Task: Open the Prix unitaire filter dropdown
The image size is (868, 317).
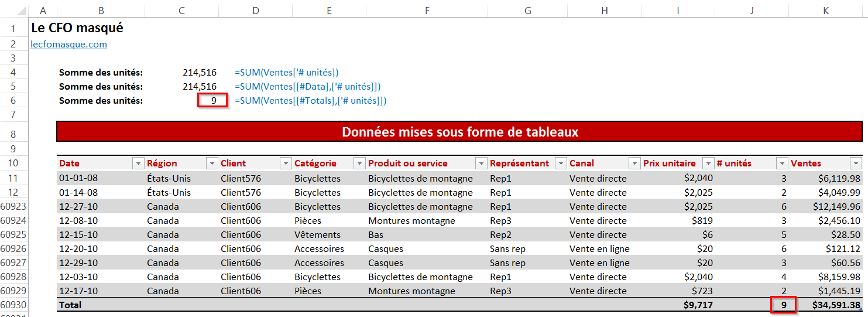Action: (x=708, y=163)
